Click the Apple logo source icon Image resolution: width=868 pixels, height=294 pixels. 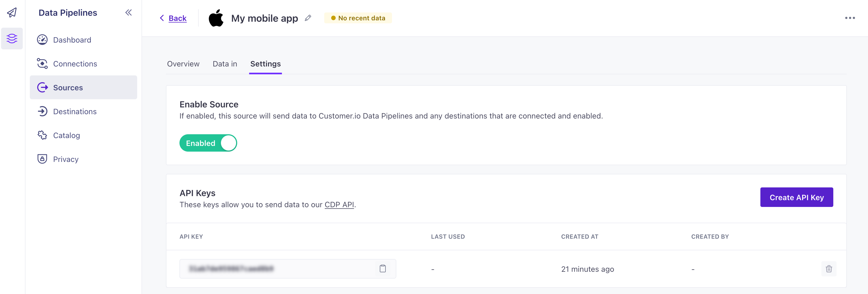(216, 18)
